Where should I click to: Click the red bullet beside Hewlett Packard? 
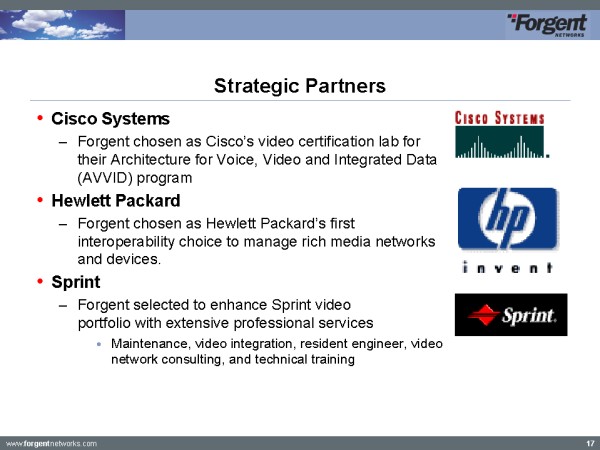[38, 200]
